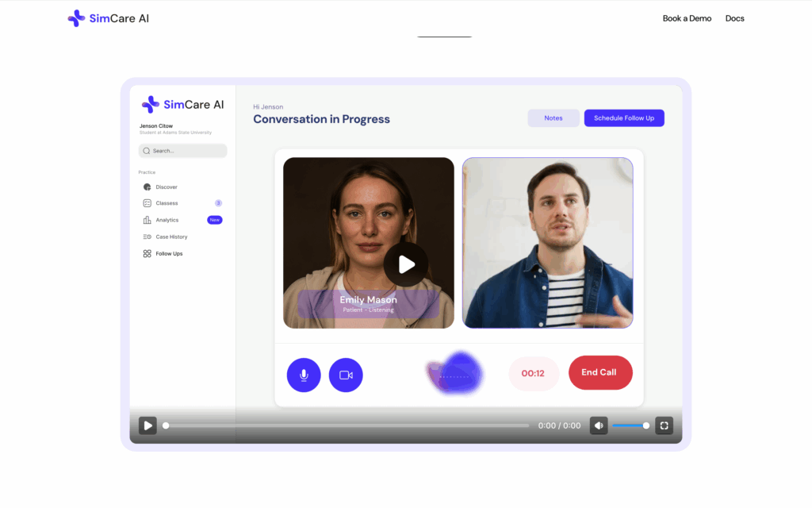Mute the video using speaker icon
This screenshot has height=508, width=812.
tap(598, 425)
